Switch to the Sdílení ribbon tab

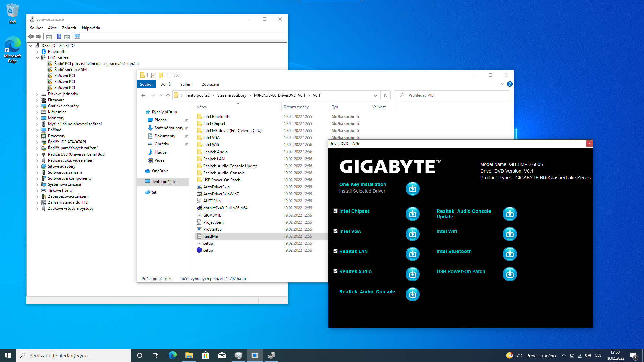click(x=186, y=84)
